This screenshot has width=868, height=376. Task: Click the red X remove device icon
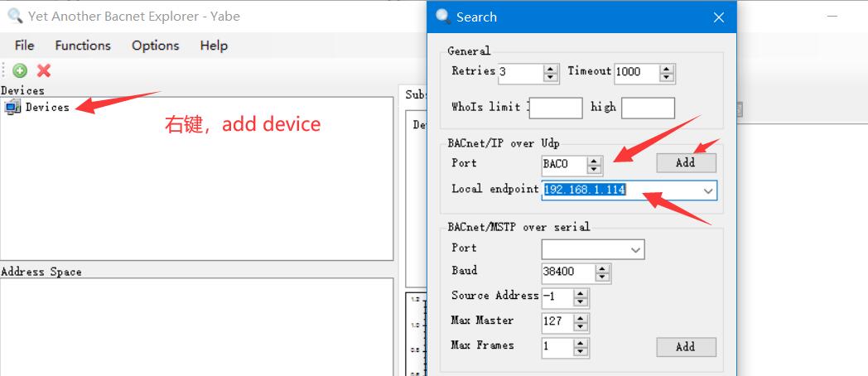click(44, 70)
